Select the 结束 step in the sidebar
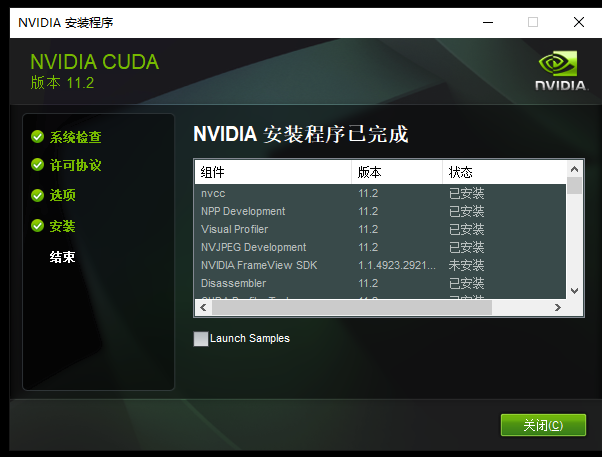 point(63,257)
